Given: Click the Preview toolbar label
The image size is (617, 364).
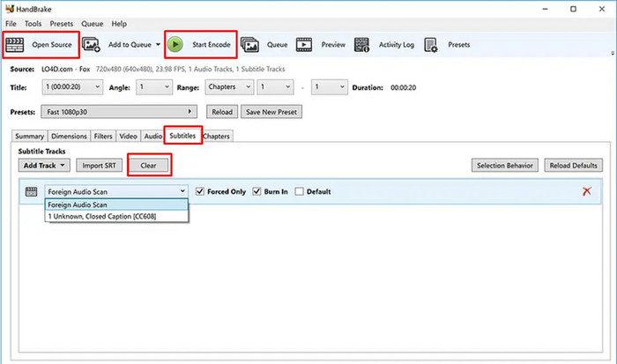Looking at the screenshot, I should pos(333,45).
